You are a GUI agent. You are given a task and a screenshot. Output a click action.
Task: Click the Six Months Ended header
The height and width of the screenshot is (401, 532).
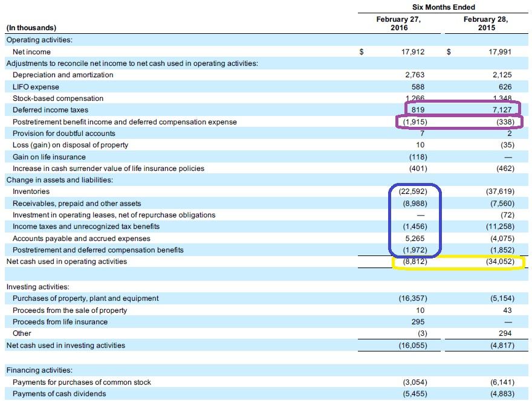[x=443, y=7]
